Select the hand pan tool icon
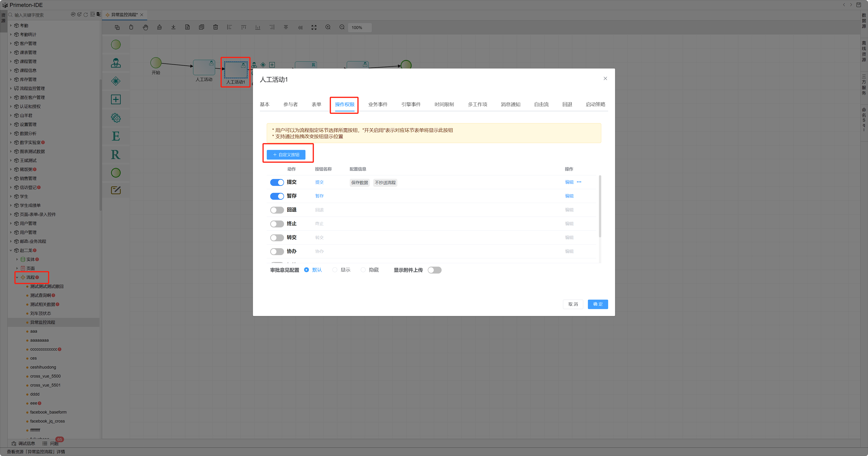 [145, 27]
